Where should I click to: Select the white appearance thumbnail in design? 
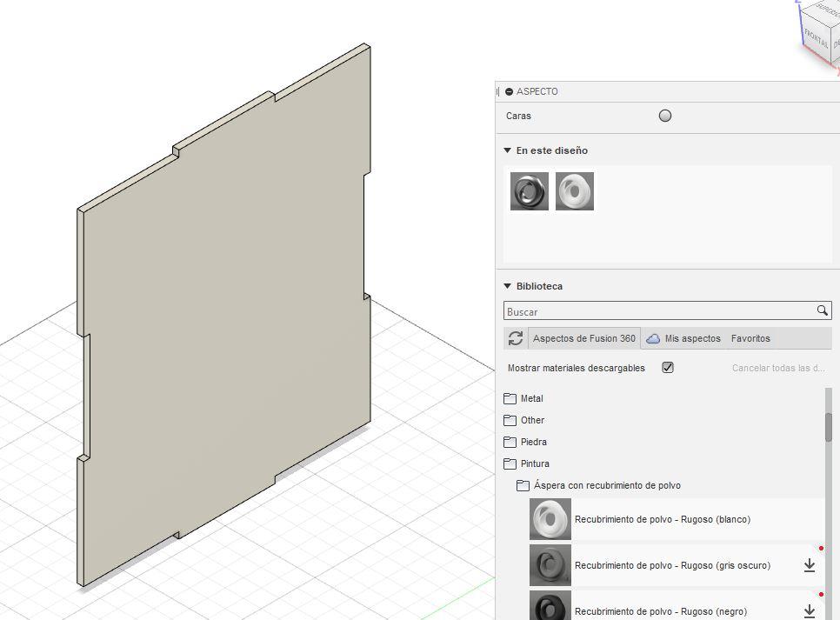click(574, 191)
